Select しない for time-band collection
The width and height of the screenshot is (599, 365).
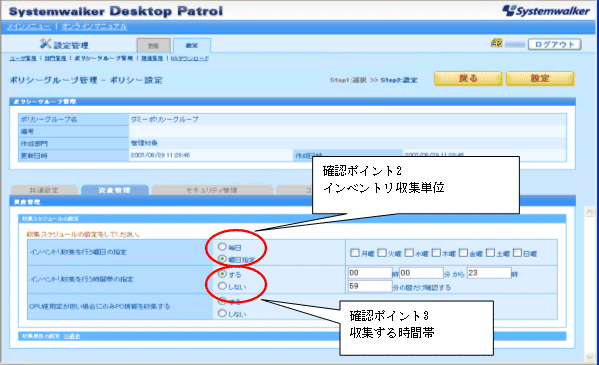pos(222,286)
